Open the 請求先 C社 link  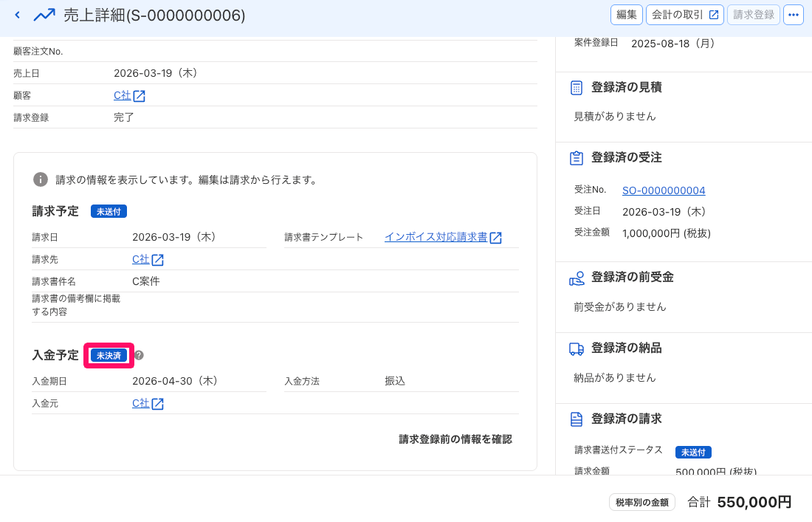pyautogui.click(x=141, y=259)
